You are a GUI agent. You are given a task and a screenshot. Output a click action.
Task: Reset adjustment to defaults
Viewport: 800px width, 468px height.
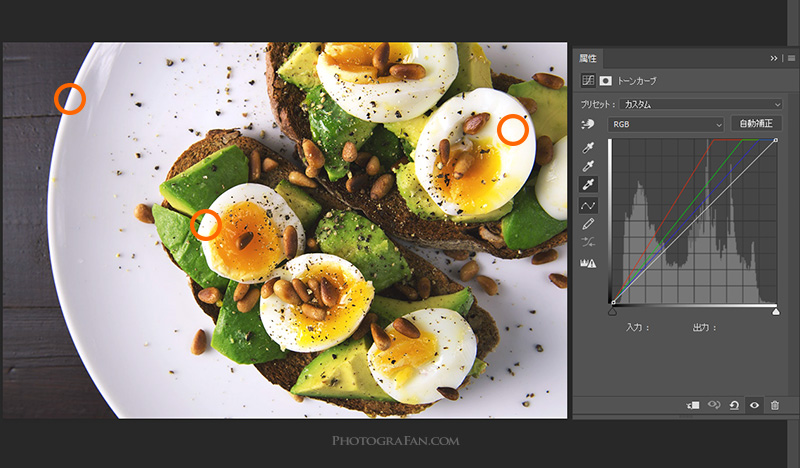[x=734, y=405]
